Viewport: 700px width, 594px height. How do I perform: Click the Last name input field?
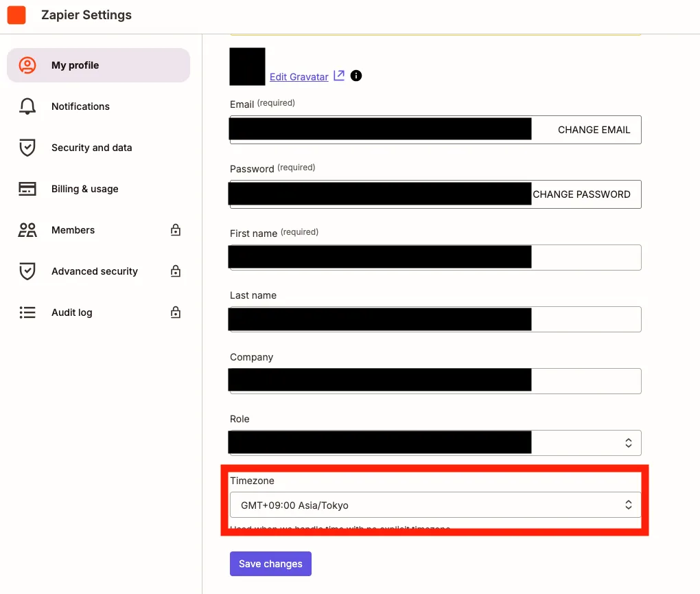tap(435, 319)
